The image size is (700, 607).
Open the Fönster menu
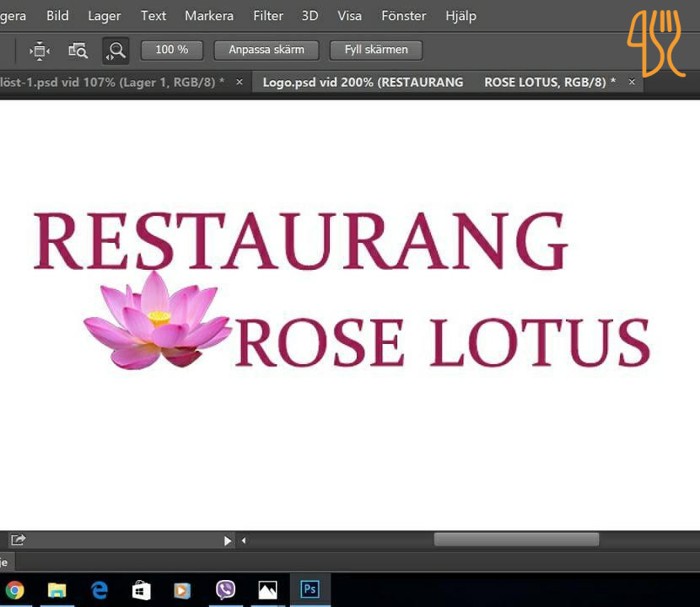click(x=404, y=16)
